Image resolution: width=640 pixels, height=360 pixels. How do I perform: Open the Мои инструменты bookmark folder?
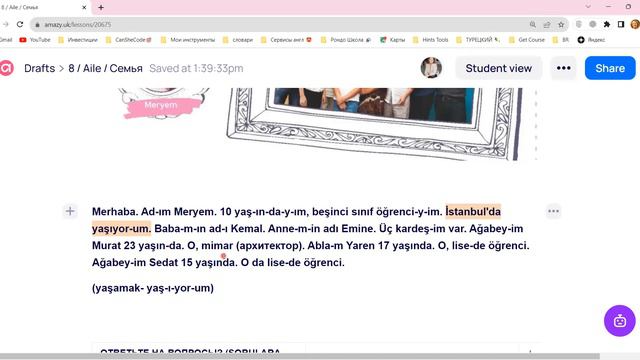coord(188,40)
